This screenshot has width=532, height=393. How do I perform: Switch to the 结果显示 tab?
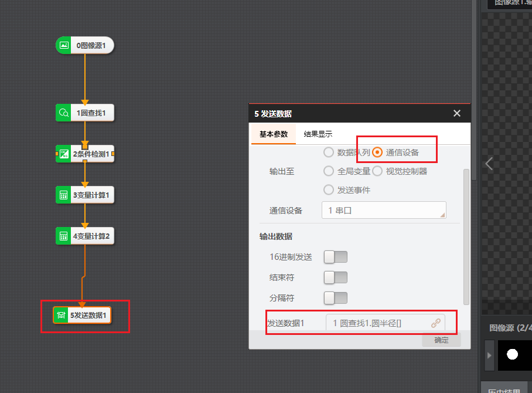318,134
